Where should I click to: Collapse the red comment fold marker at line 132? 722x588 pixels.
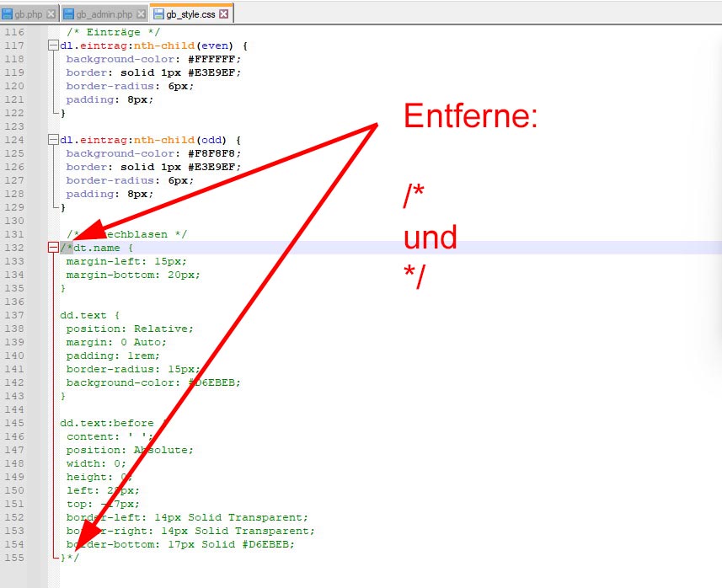53,248
